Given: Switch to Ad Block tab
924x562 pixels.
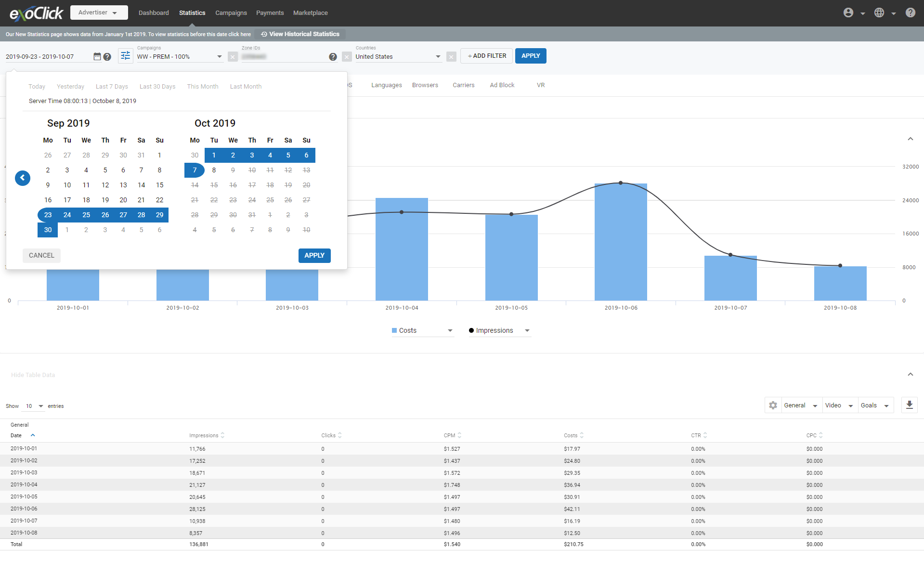Looking at the screenshot, I should [x=502, y=85].
